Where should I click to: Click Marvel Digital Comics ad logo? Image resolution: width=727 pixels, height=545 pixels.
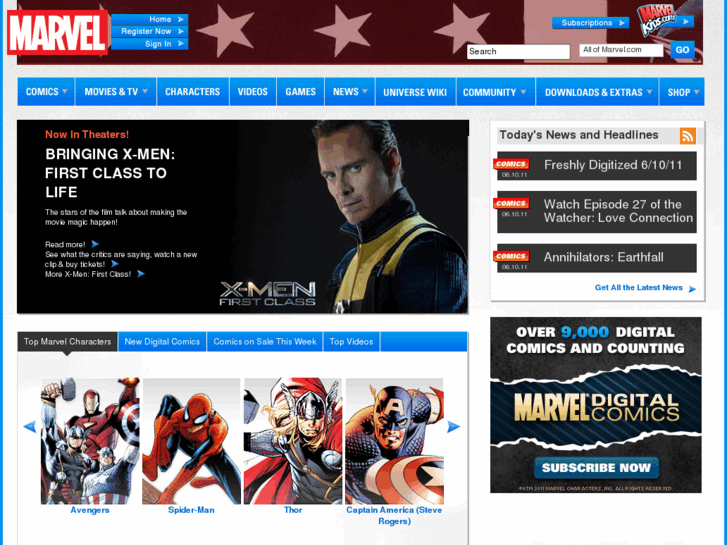point(596,407)
